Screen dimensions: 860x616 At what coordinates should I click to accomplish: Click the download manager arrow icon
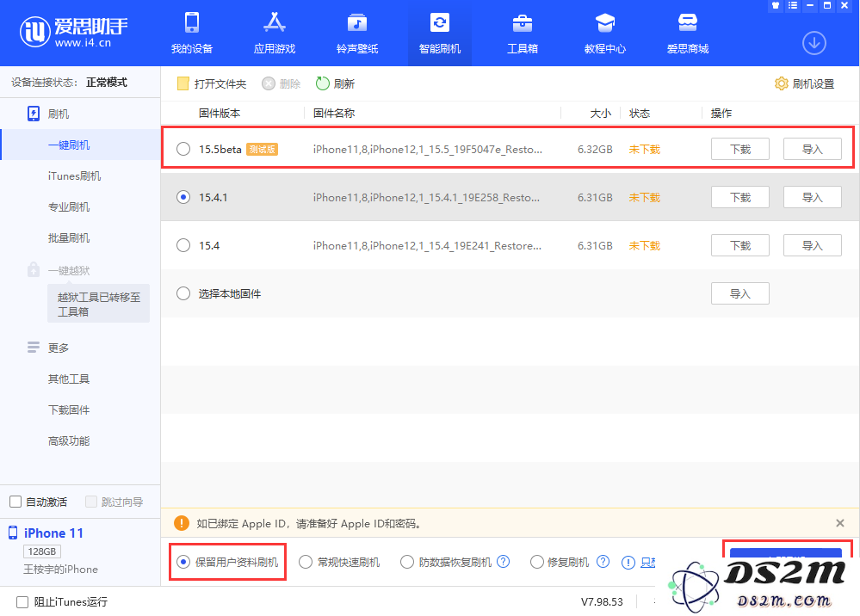pos(814,43)
